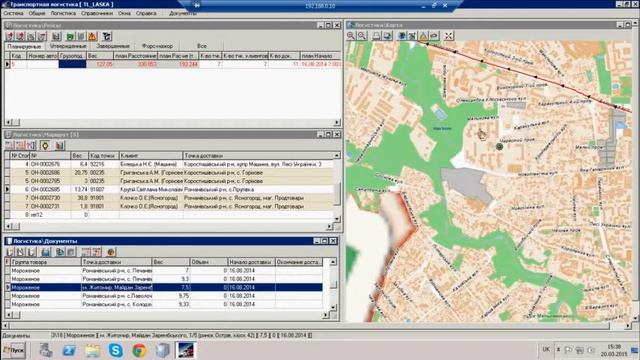Screen dimensions: 640x360
Task: Switch to the Планируемые tab
Action: pos(24,47)
